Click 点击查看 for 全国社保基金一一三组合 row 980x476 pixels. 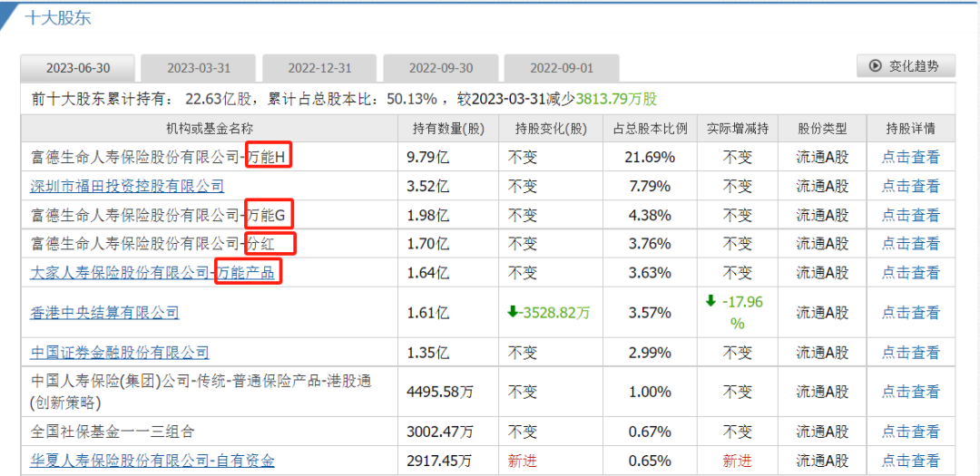click(911, 431)
